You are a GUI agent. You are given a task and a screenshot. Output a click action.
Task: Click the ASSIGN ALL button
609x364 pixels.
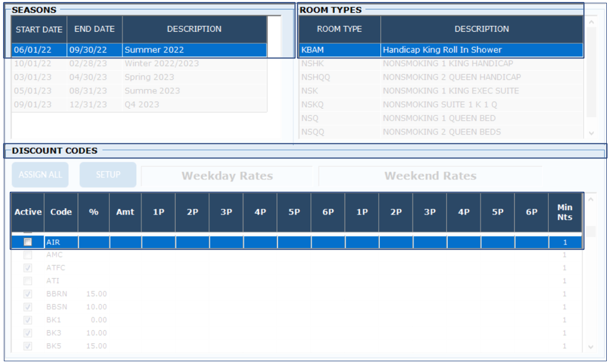click(x=40, y=175)
